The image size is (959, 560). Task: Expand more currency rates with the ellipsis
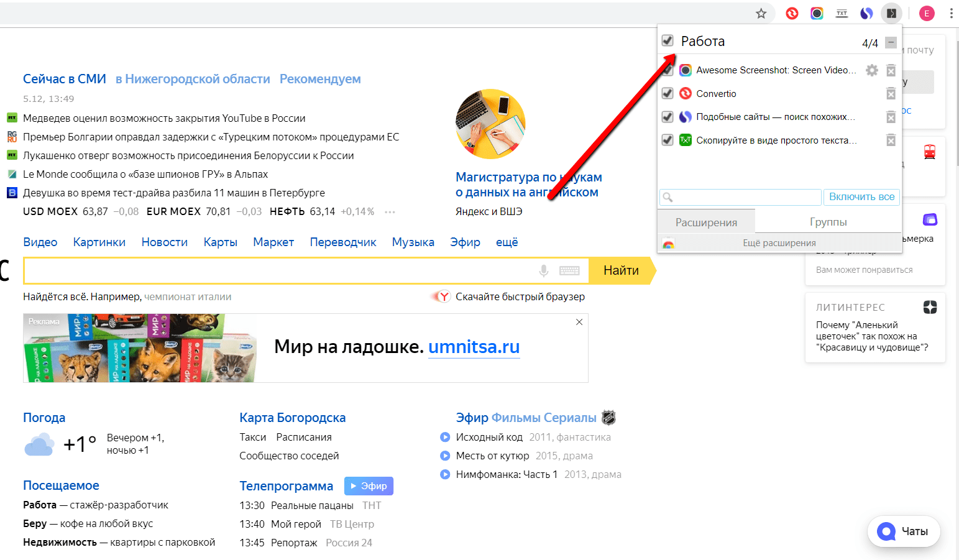coord(390,212)
